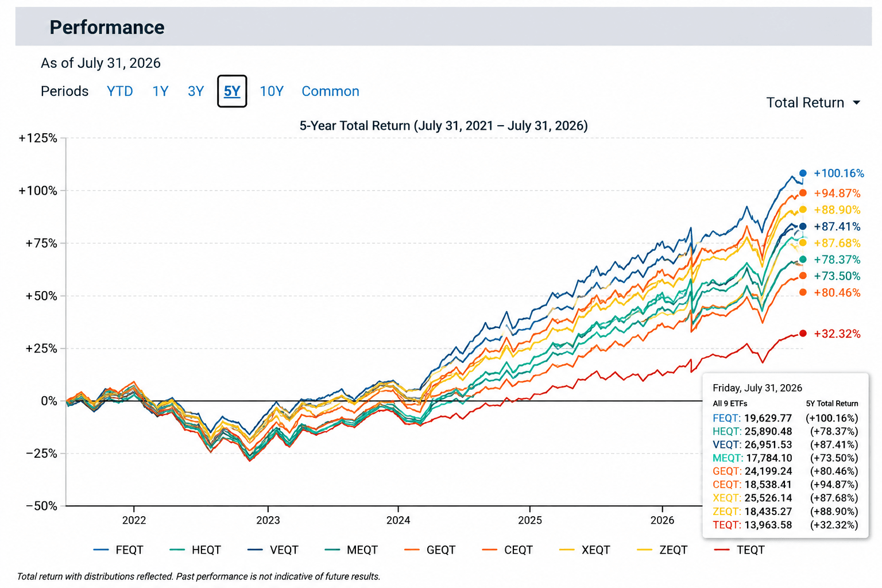Click the ZEQT 18,435.27 tooltip row
The width and height of the screenshot is (882, 588).
click(786, 512)
